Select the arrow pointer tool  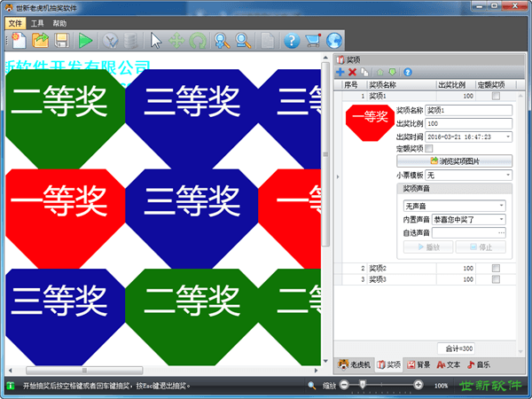click(x=156, y=40)
